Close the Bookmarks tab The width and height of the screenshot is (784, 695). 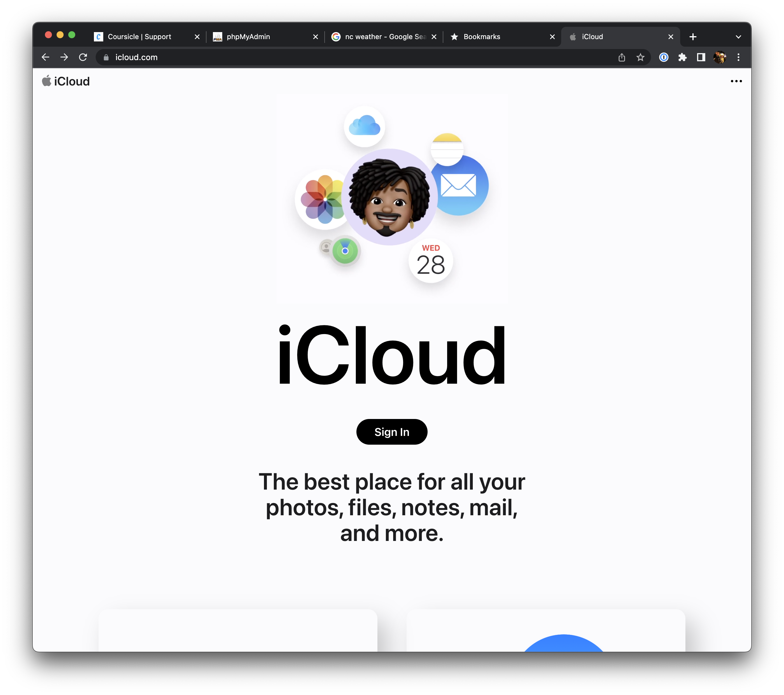pos(552,37)
